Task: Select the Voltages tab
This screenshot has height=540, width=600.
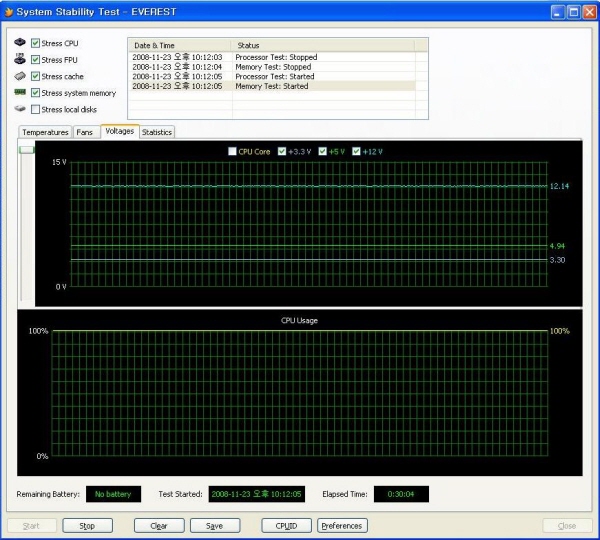Action: 120,131
